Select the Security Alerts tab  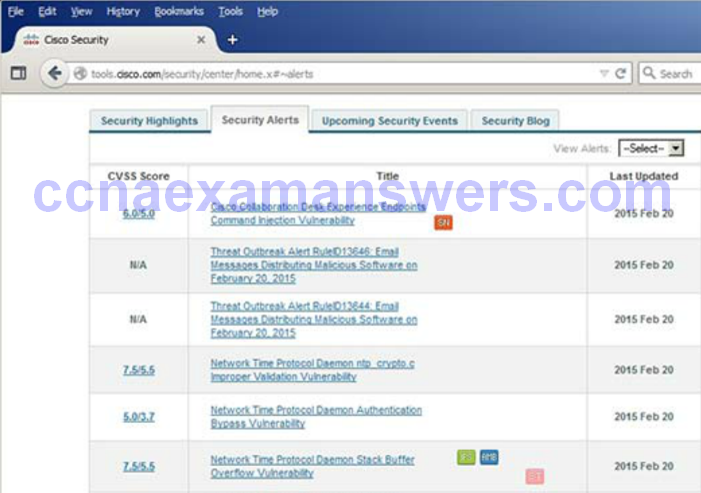click(260, 120)
